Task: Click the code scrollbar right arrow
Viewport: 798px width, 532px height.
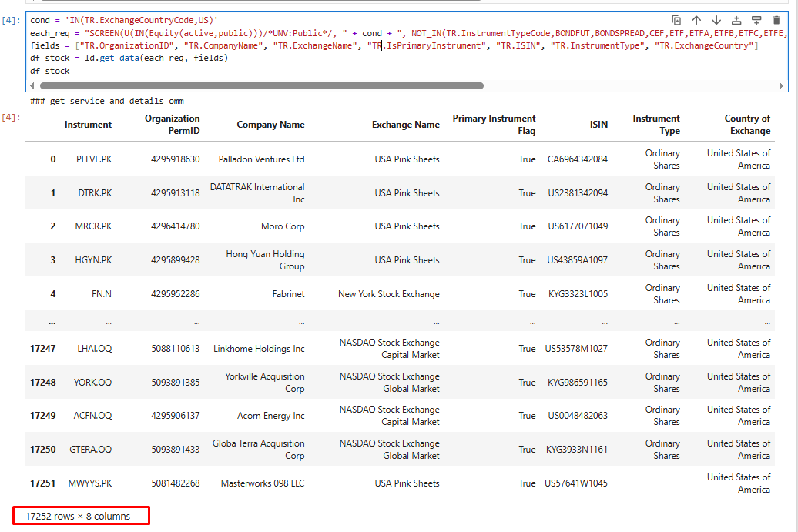Action: pyautogui.click(x=781, y=86)
